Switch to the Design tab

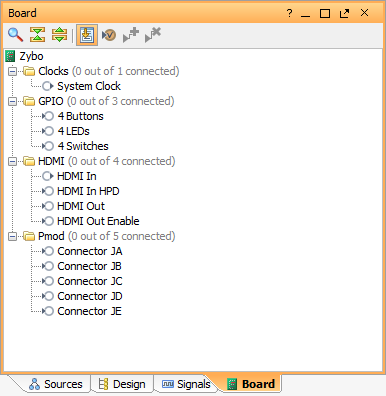[122, 384]
